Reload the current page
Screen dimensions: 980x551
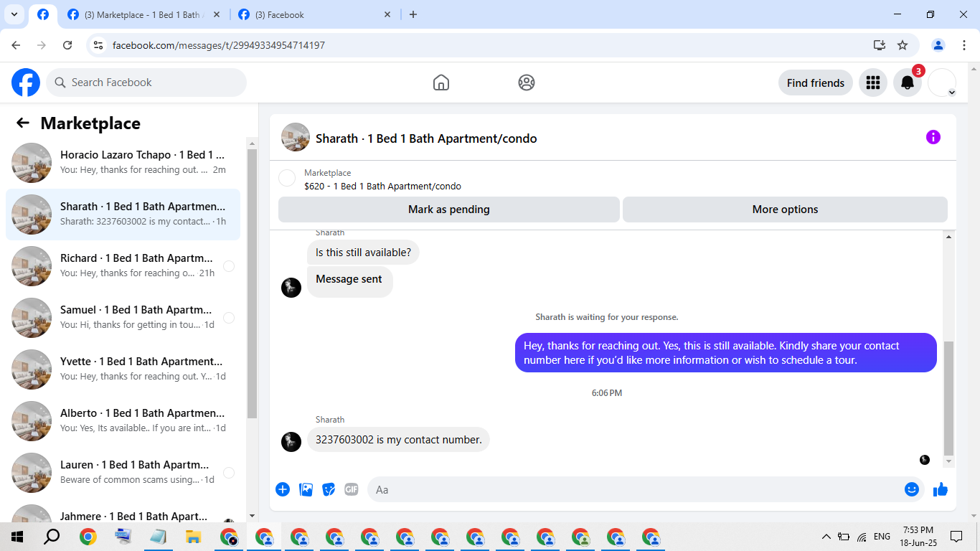(x=67, y=45)
